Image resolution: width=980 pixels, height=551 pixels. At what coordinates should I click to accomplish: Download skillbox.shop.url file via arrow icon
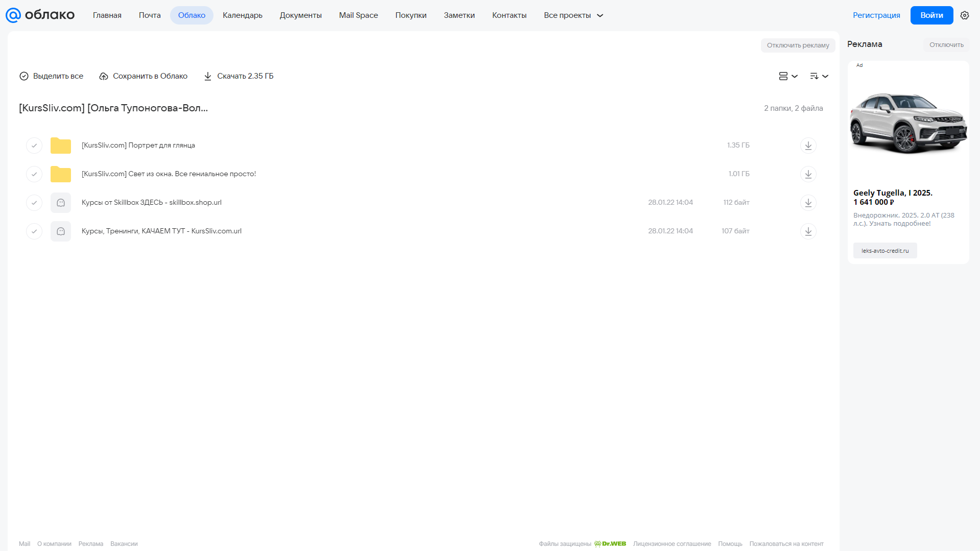pos(808,203)
